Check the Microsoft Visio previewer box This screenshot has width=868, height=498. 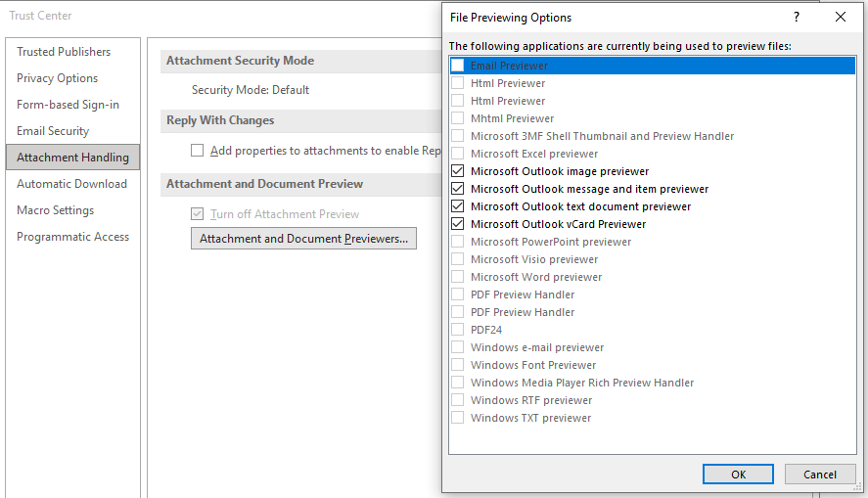tap(457, 259)
